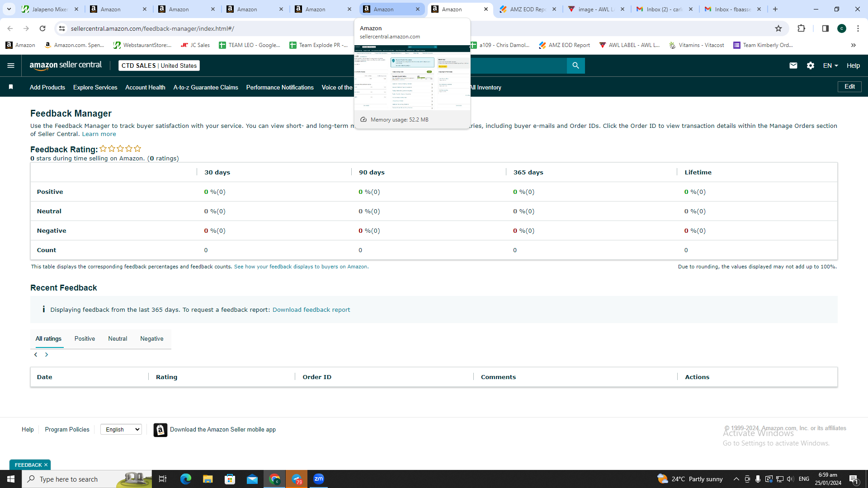
Task: Open Program Policies in the footer
Action: 67,429
